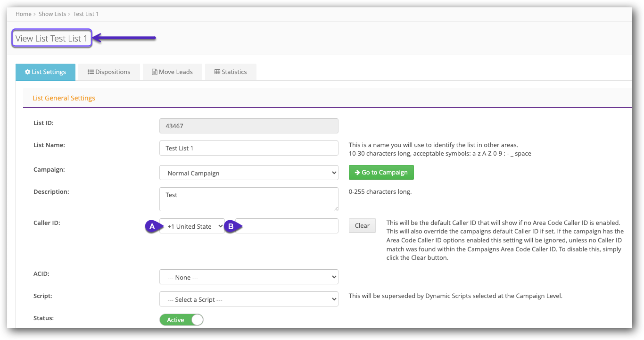
Task: Switch to the Move Leads tab
Action: [x=172, y=72]
